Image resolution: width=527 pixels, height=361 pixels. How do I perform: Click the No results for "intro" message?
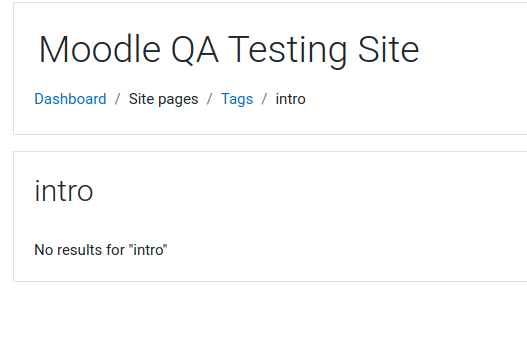click(x=101, y=250)
